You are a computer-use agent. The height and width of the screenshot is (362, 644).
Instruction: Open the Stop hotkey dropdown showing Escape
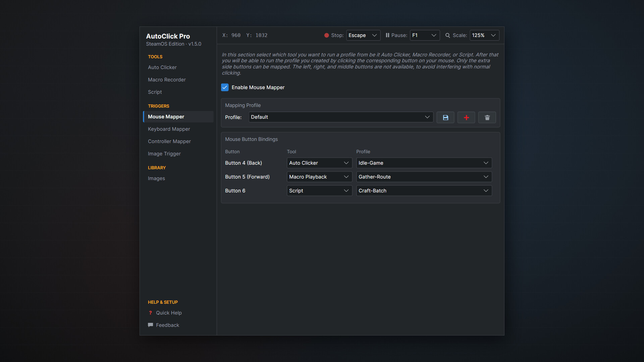tap(363, 35)
